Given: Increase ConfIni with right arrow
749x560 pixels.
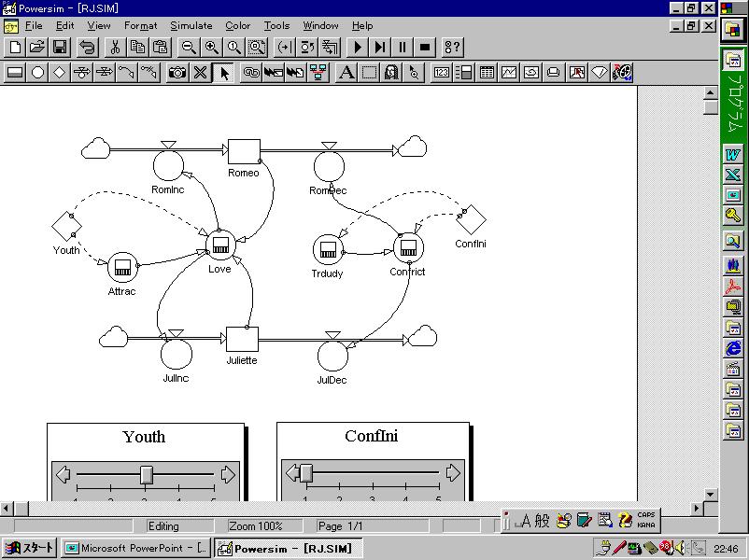Looking at the screenshot, I should 453,473.
